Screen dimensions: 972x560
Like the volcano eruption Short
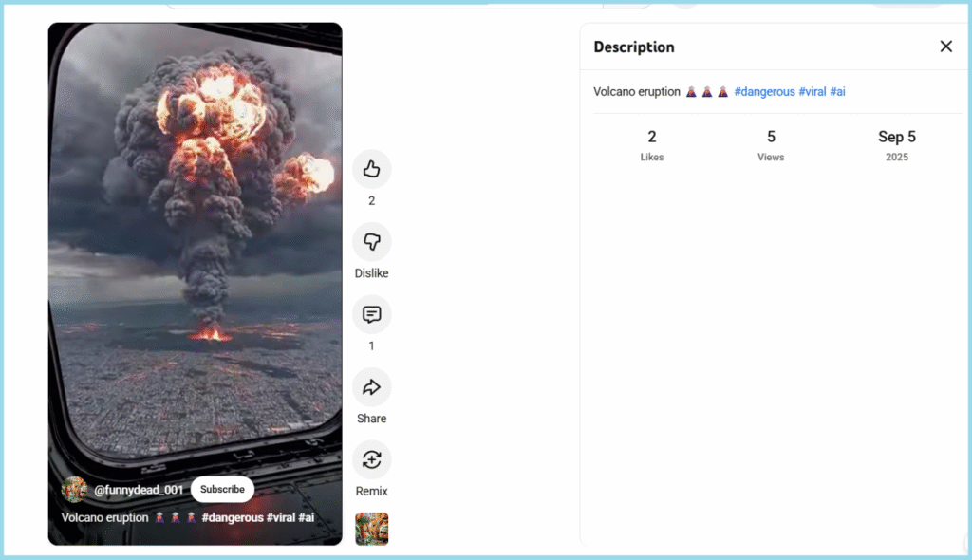371,170
